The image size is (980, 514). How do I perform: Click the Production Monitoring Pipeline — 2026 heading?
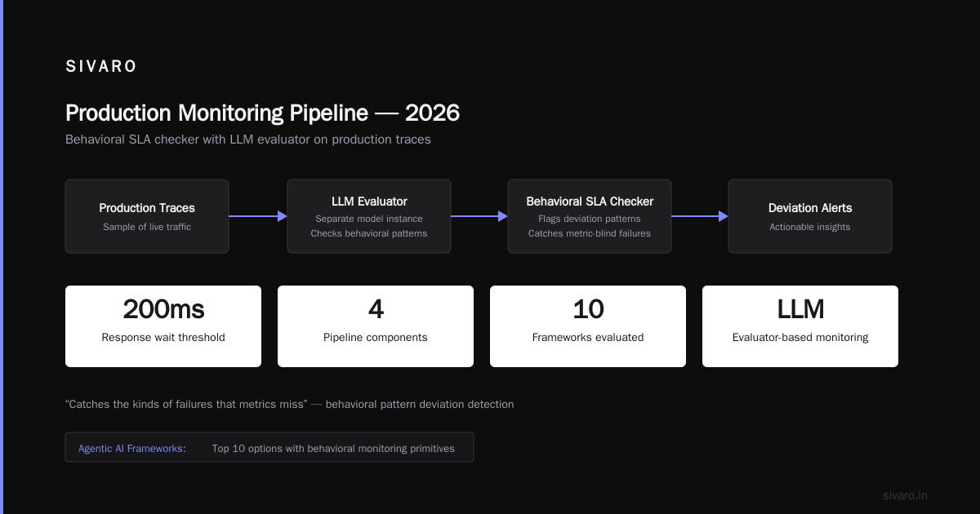262,113
